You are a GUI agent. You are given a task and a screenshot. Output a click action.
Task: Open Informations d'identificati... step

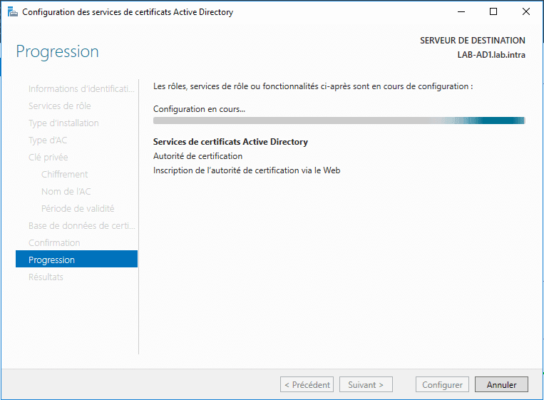click(x=81, y=89)
